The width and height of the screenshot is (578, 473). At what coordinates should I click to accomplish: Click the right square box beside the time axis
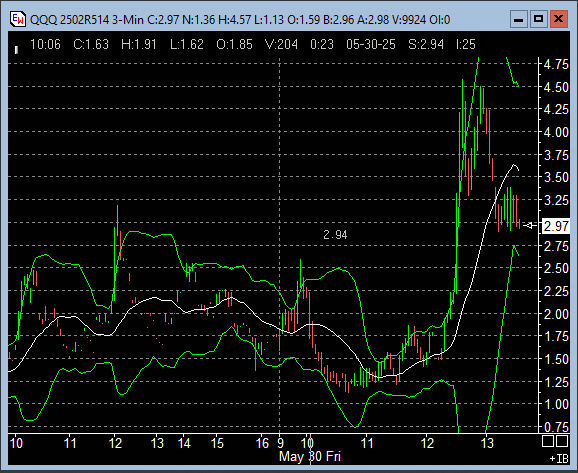click(x=561, y=441)
